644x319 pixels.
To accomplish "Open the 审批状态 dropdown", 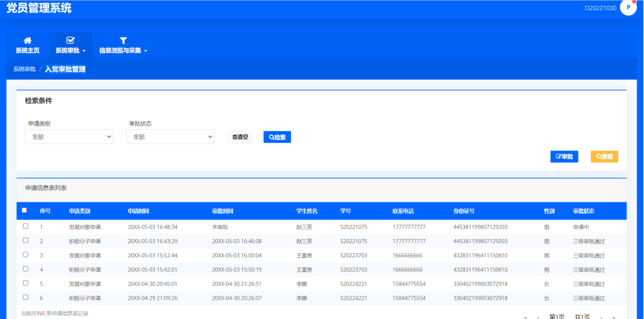I will pyautogui.click(x=170, y=137).
